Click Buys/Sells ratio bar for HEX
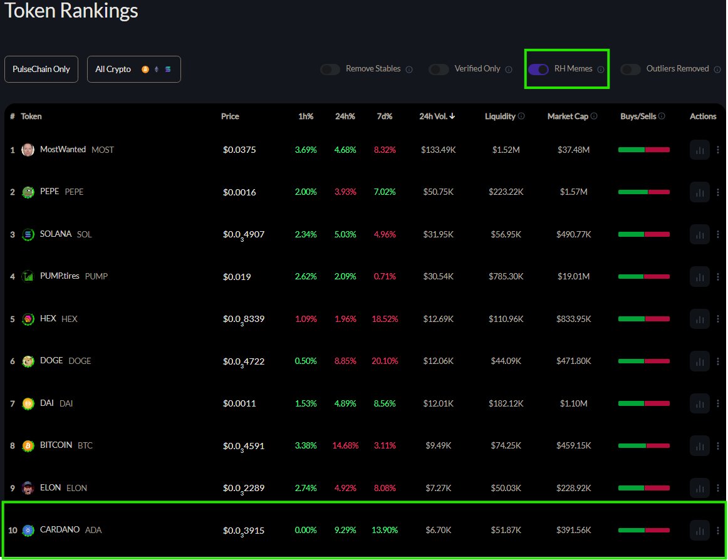Image resolution: width=728 pixels, height=560 pixels. click(x=643, y=319)
